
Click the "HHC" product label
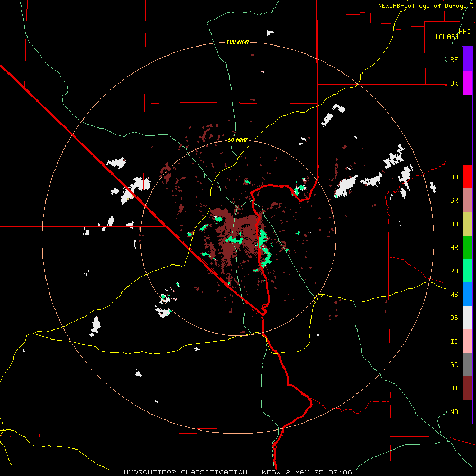(465, 32)
